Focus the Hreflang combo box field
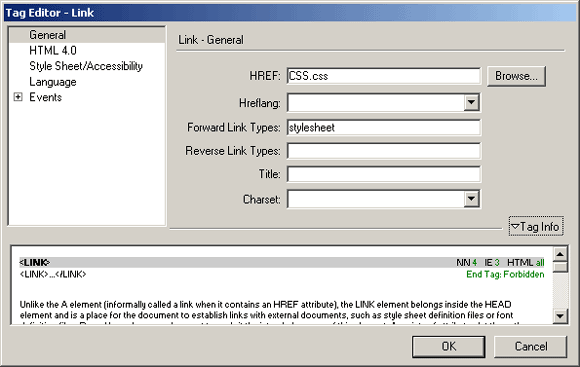 (375, 102)
